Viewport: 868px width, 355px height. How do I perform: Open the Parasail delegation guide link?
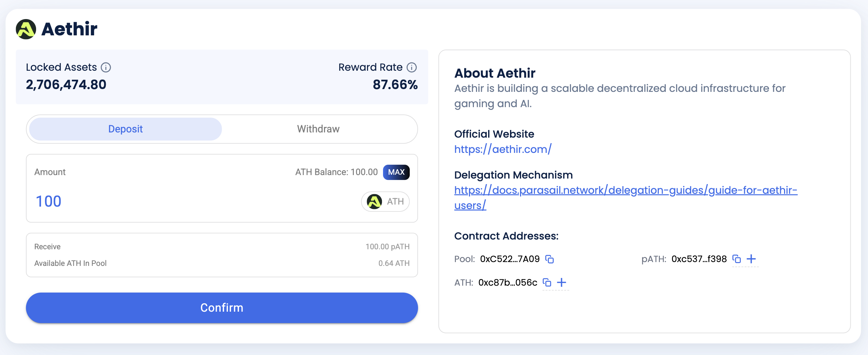(626, 198)
